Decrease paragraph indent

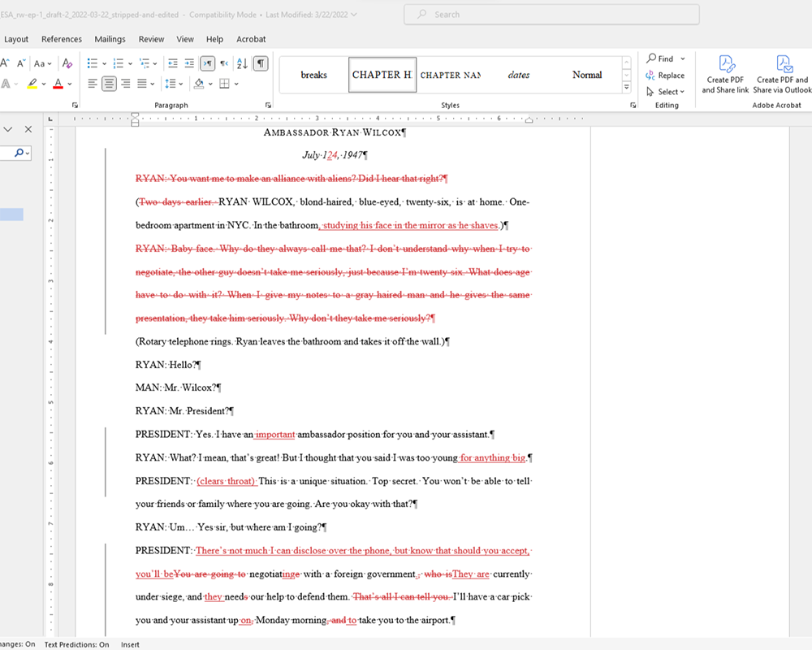pyautogui.click(x=173, y=63)
